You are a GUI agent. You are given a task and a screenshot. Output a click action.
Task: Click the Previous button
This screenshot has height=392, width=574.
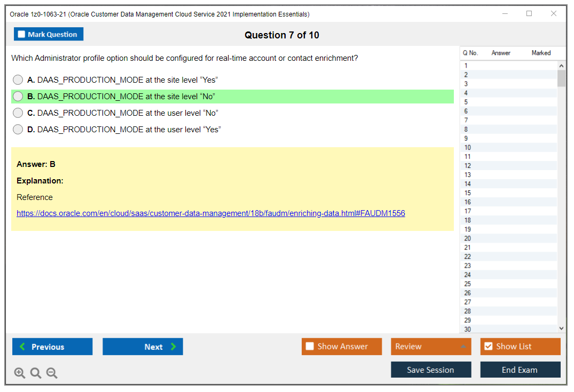click(x=52, y=347)
